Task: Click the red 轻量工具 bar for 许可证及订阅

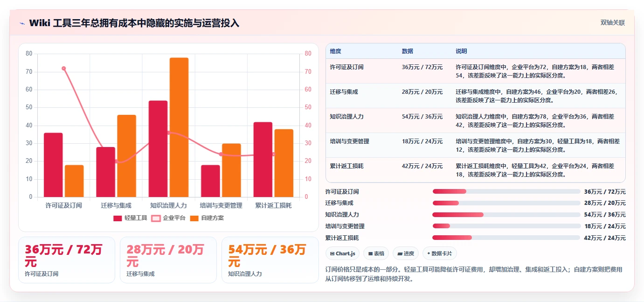Action: coord(53,165)
